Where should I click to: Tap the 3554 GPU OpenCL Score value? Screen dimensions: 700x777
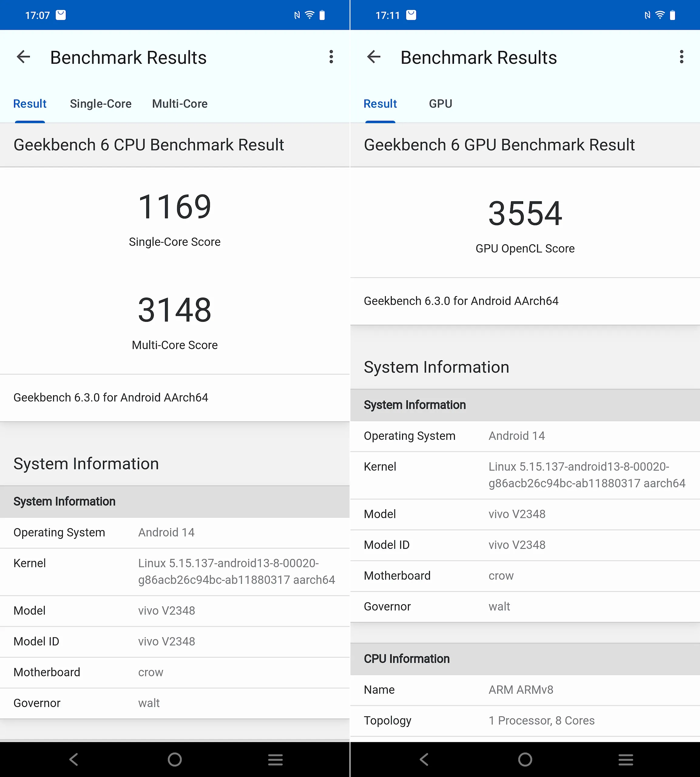coord(525,213)
